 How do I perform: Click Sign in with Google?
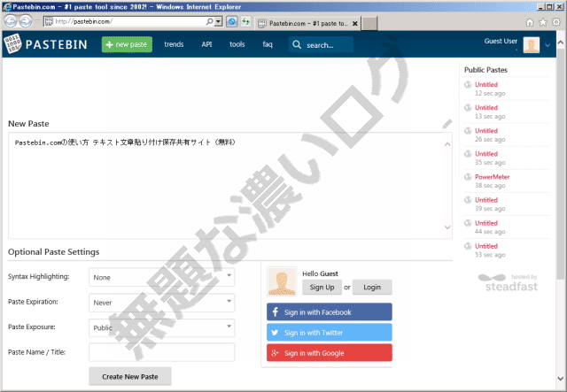330,353
